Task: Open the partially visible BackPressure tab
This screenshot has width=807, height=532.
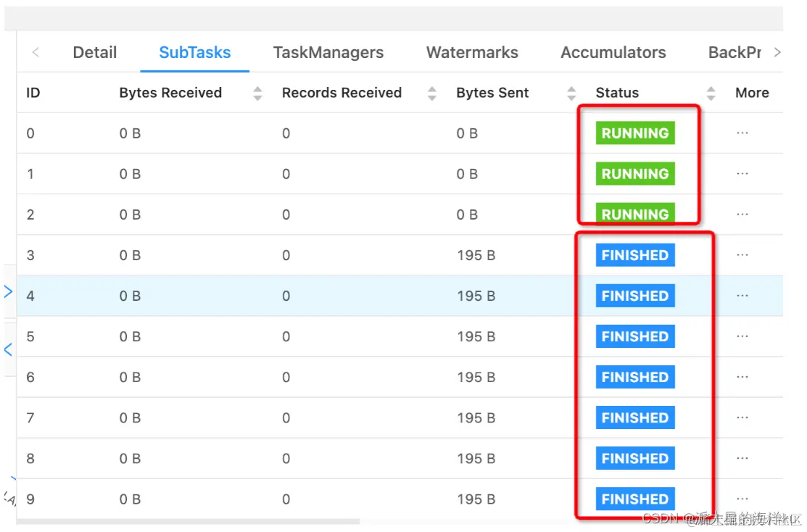Action: point(734,52)
